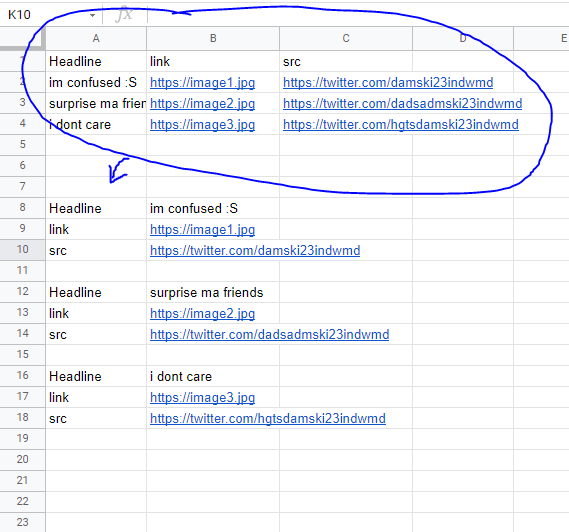Select column B header
The width and height of the screenshot is (569, 532).
pos(213,38)
